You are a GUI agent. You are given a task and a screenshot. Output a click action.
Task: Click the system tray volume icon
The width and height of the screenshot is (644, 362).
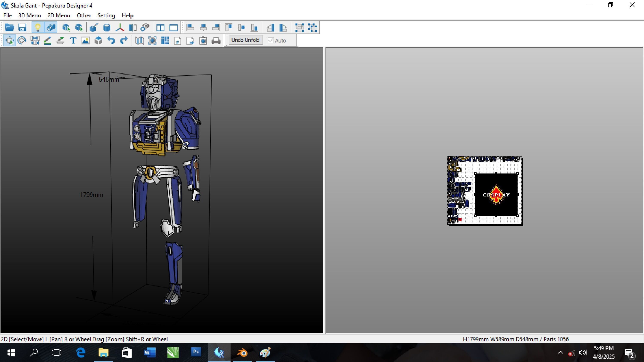[x=583, y=353]
